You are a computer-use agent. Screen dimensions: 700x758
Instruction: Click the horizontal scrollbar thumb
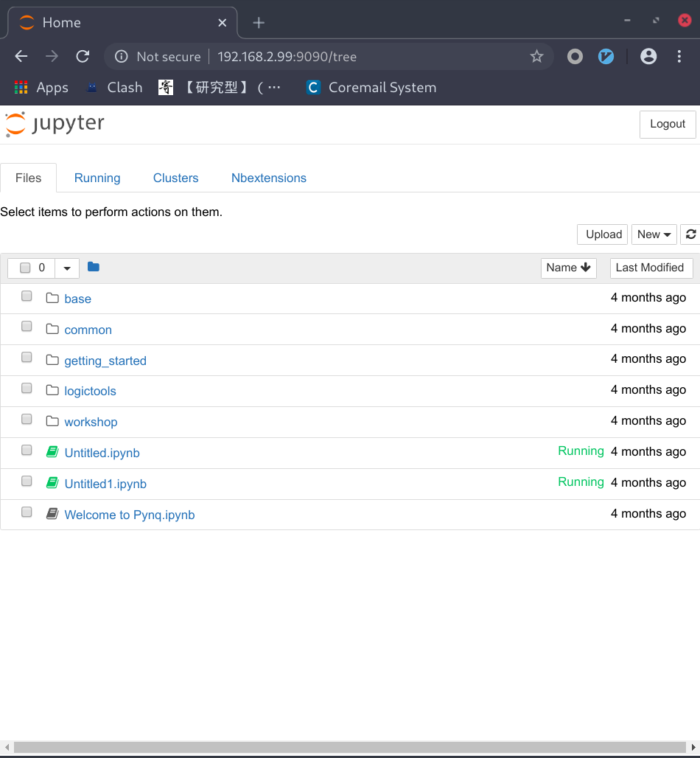tap(350, 748)
